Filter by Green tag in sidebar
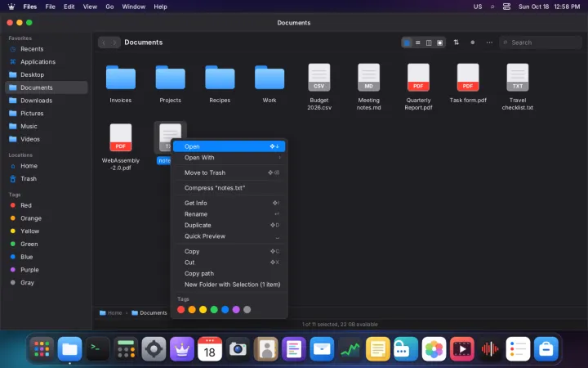 coord(47,244)
